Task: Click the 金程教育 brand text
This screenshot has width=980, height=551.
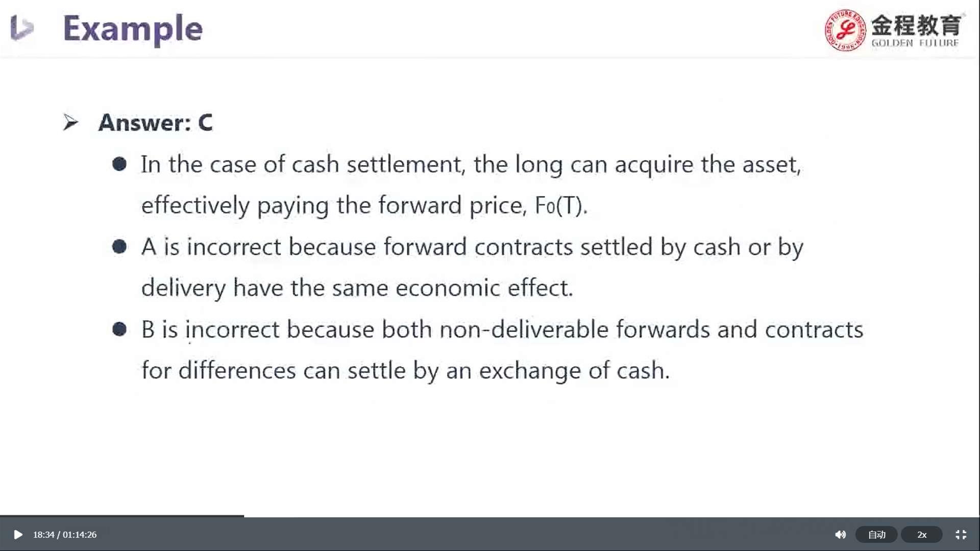Action: (916, 24)
